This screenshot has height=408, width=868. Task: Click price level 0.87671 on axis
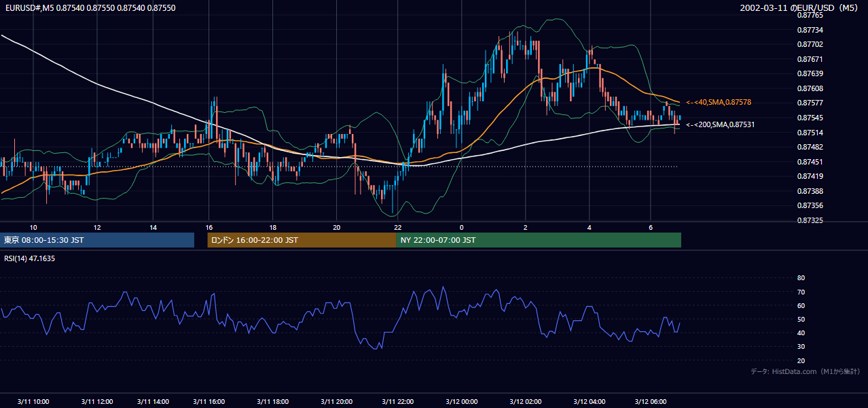point(810,59)
